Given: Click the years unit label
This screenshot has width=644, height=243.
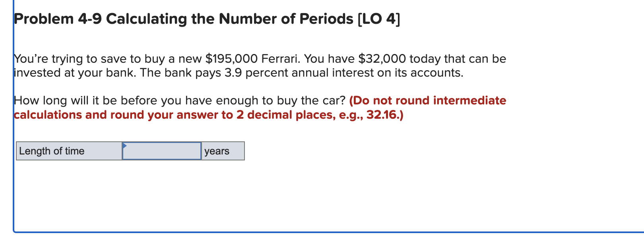Looking at the screenshot, I should click(216, 151).
